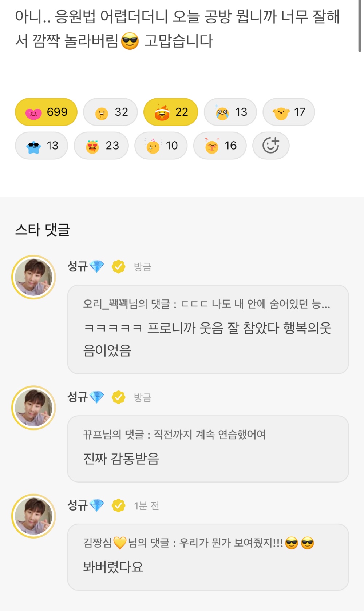
Task: Tap the party hat reaction with 10
Action: click(161, 146)
